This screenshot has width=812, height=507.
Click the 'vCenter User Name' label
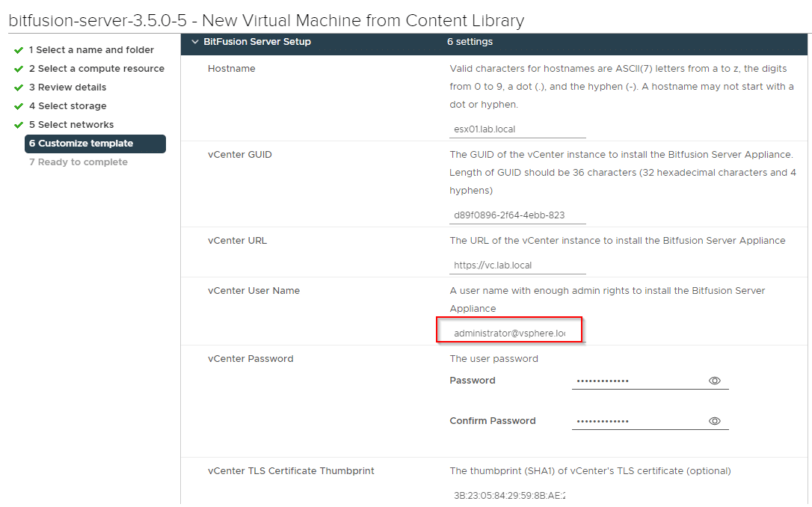pos(253,291)
